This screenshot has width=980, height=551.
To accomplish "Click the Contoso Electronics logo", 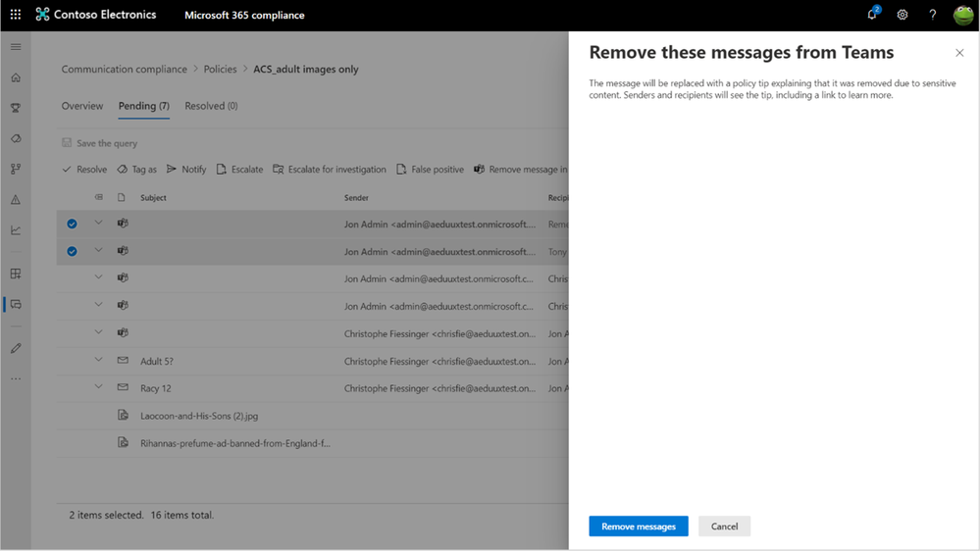I will (x=95, y=15).
